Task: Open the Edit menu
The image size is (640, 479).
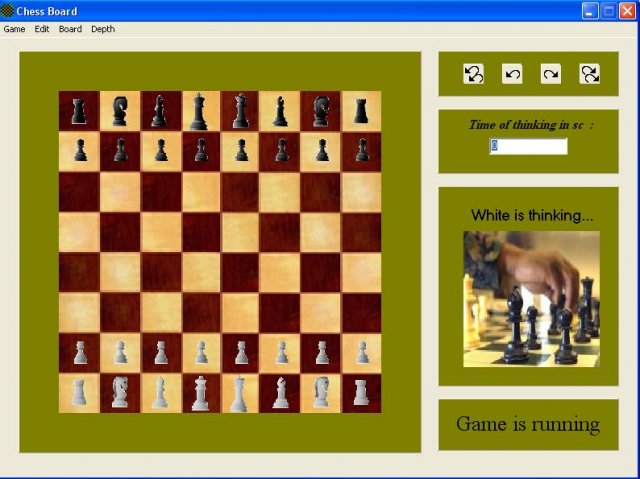Action: [x=42, y=29]
